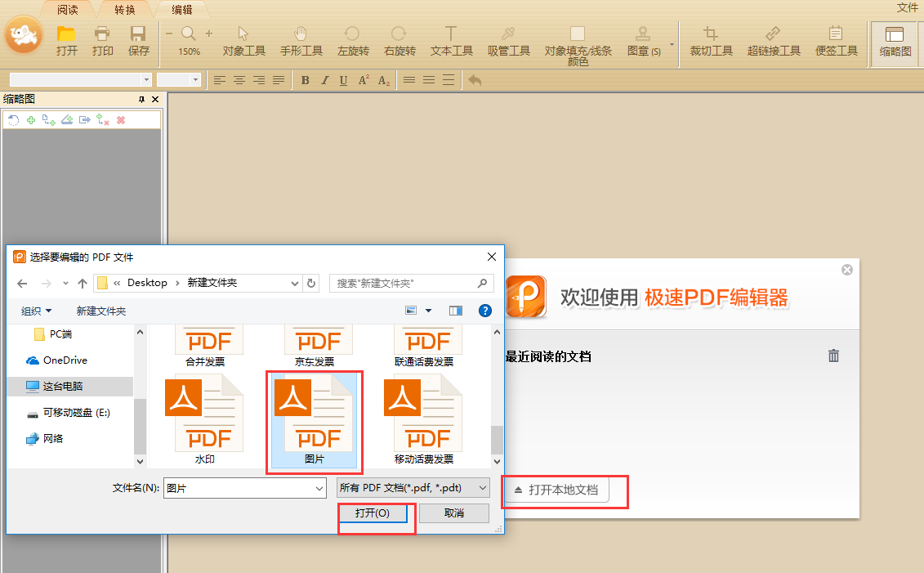Select the Hand tool (手形工具)
Image resolution: width=924 pixels, height=573 pixels.
click(x=301, y=41)
